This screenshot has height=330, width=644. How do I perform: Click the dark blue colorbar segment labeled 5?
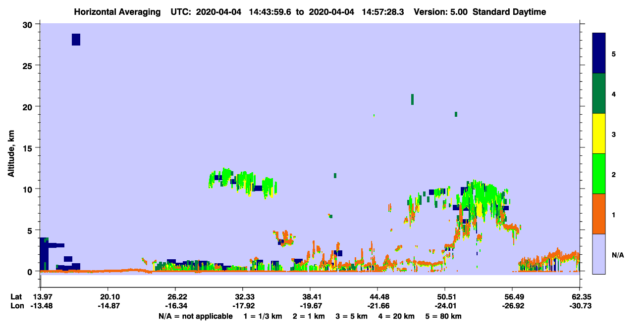[599, 53]
